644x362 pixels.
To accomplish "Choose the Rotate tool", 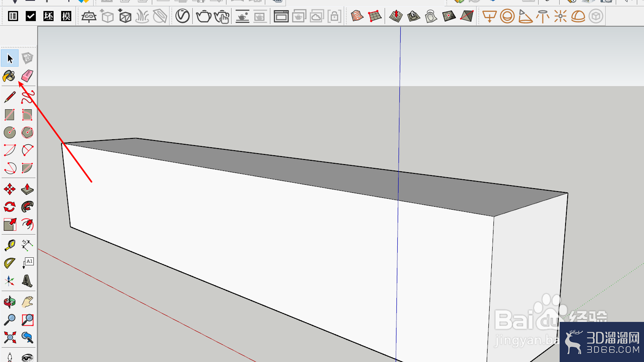I will (10, 207).
